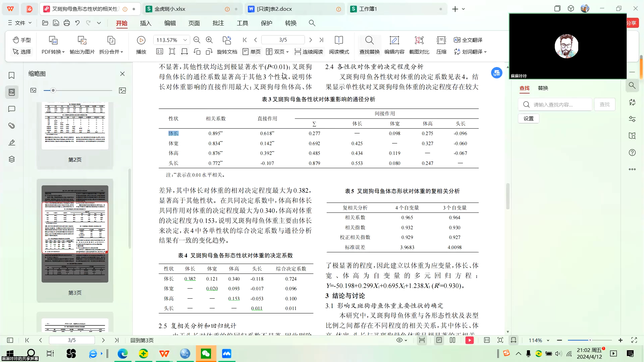Screen dimensions: 644x362
Task: Click 全文翻译 button
Action: (x=470, y=40)
